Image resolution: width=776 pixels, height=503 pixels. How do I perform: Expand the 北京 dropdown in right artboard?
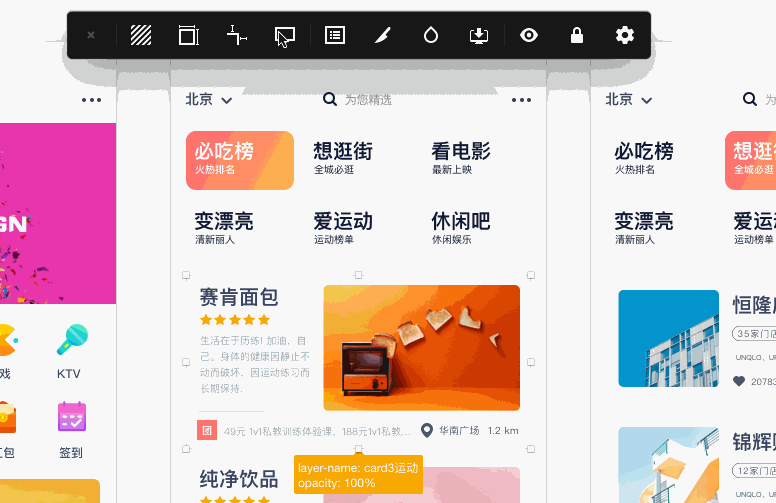click(629, 100)
